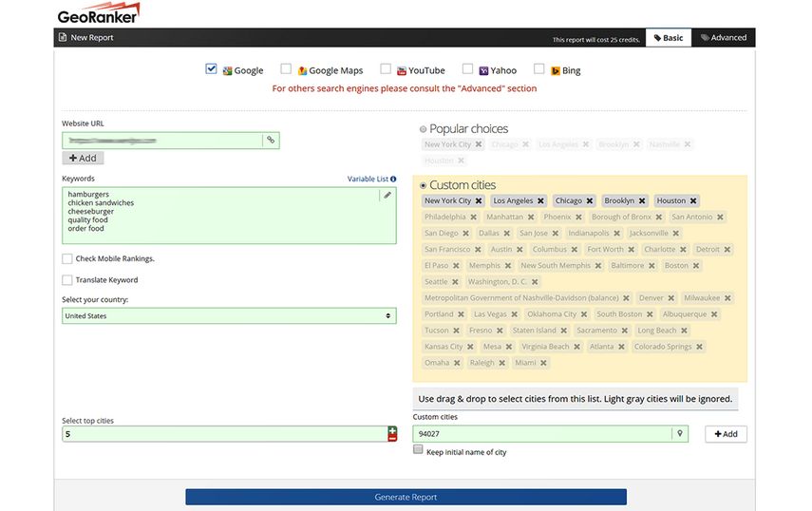The height and width of the screenshot is (511, 812).
Task: Click the GeoRanker logo
Action: (x=99, y=13)
